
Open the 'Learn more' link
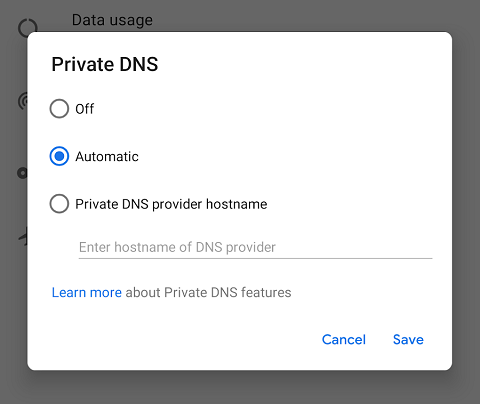(87, 292)
